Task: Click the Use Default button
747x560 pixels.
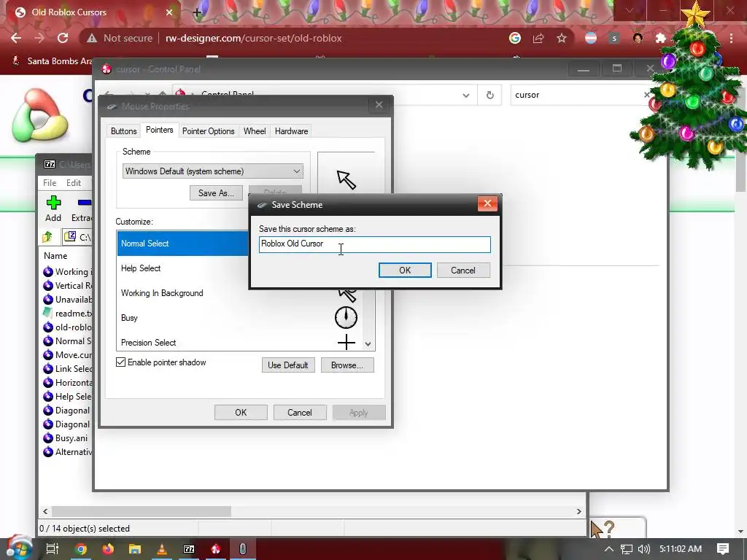Action: point(288,365)
